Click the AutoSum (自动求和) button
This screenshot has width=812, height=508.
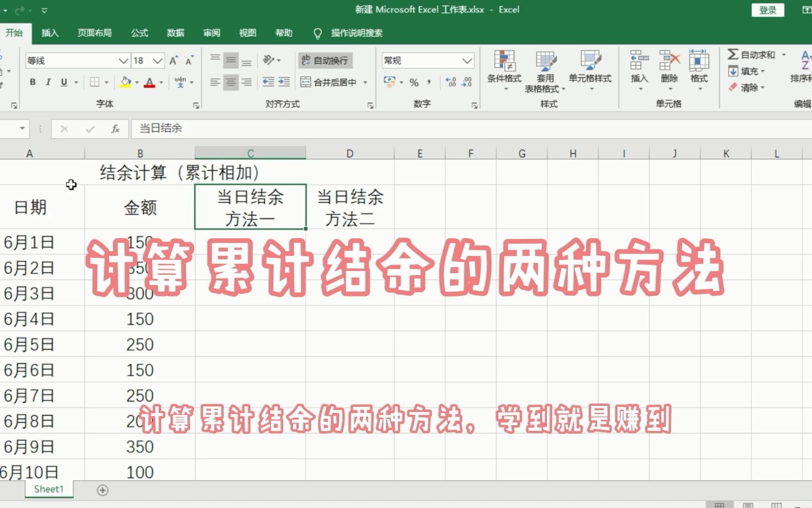(752, 55)
